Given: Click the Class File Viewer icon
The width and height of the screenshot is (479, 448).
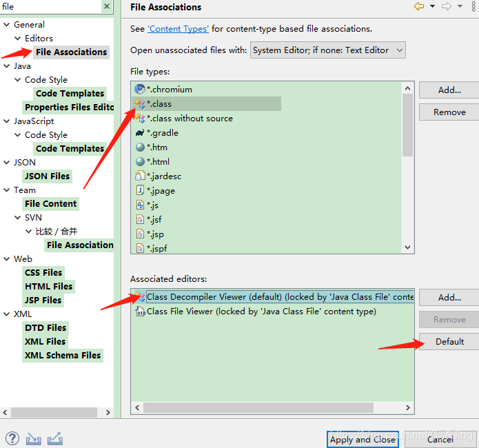Looking at the screenshot, I should (140, 312).
